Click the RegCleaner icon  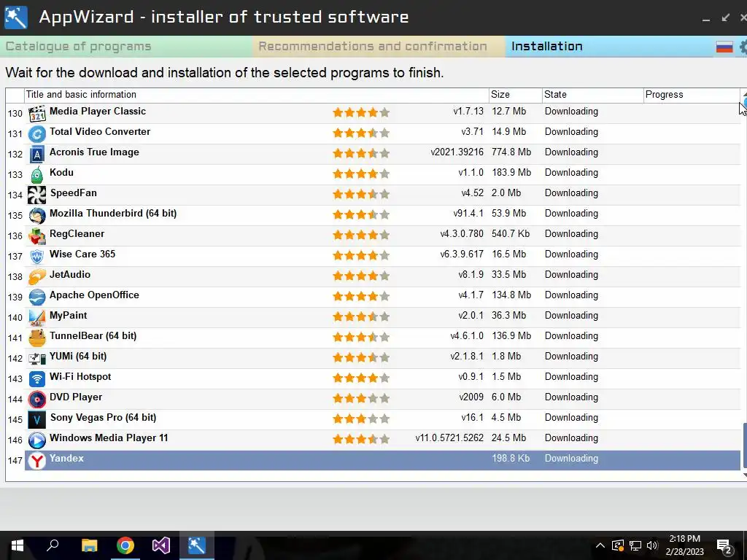point(36,236)
